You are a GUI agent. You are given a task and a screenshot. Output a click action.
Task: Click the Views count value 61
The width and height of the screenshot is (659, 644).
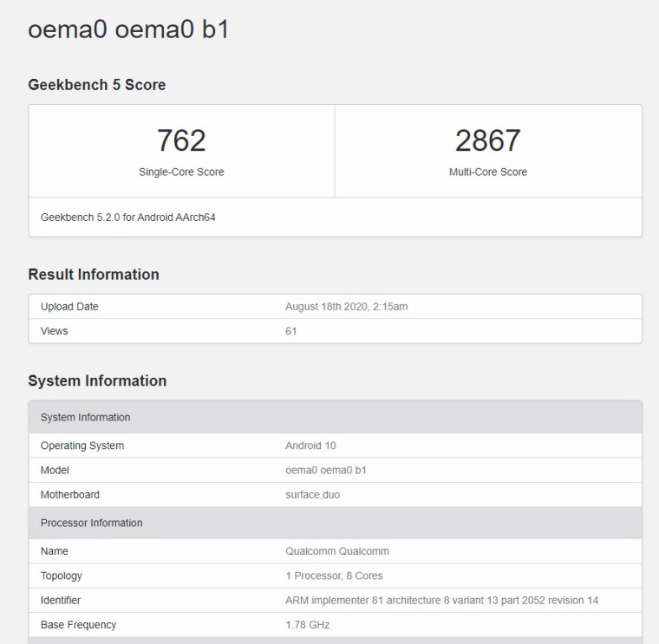tap(290, 331)
